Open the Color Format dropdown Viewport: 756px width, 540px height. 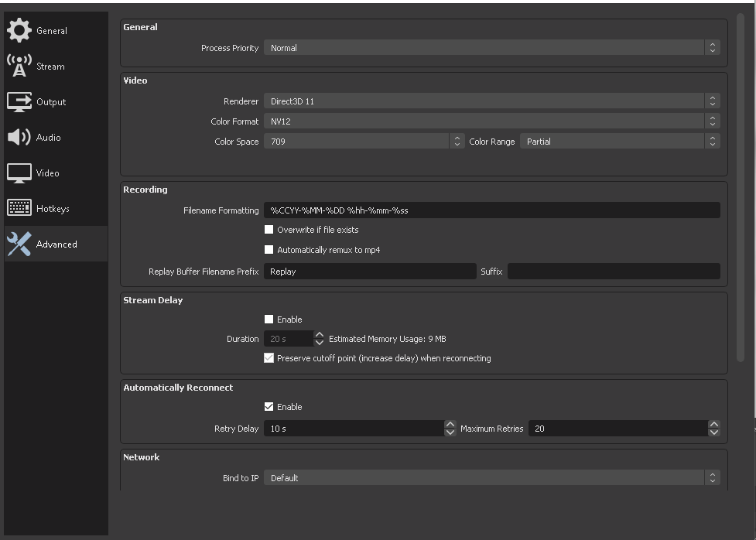491,121
